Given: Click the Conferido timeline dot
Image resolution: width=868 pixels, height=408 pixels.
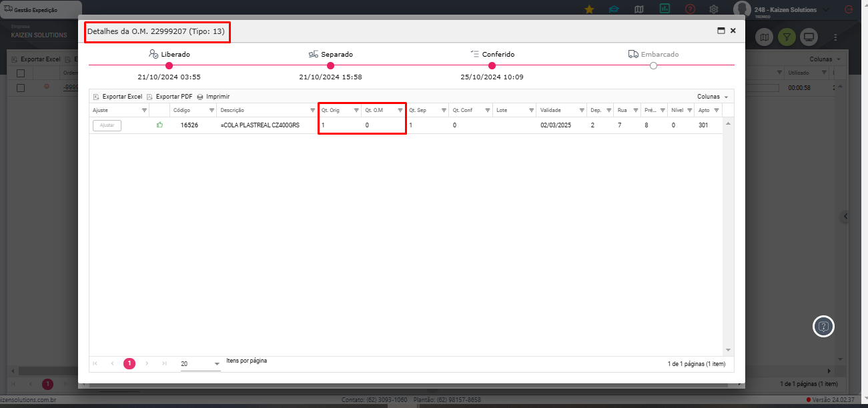Looking at the screenshot, I should click(492, 65).
